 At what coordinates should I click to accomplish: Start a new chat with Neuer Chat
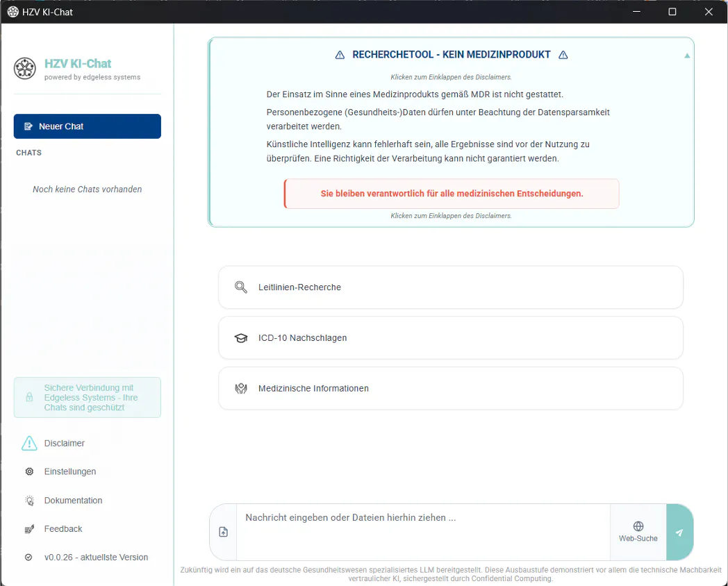point(88,126)
